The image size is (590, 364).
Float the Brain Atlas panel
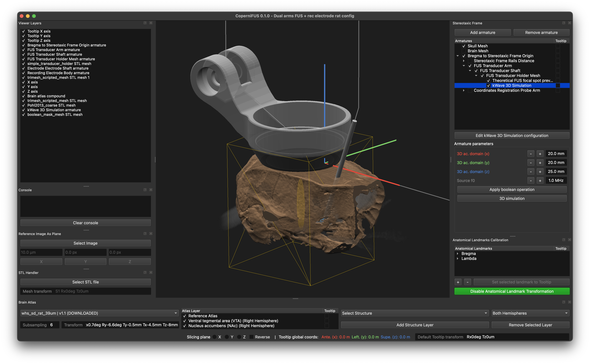point(563,302)
